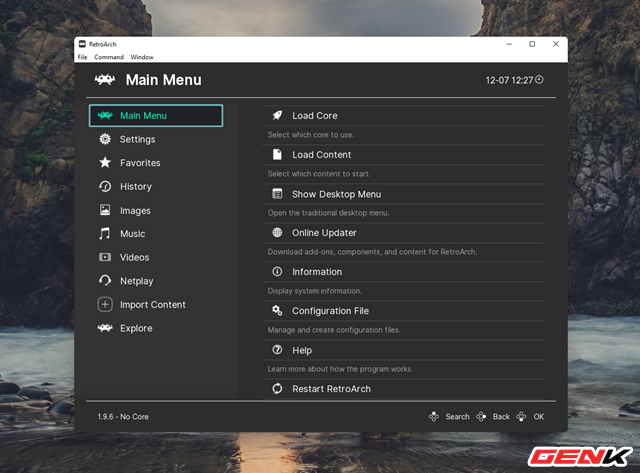640x473 pixels.
Task: Switch to the Favorites label in the sidebar
Action: [140, 163]
